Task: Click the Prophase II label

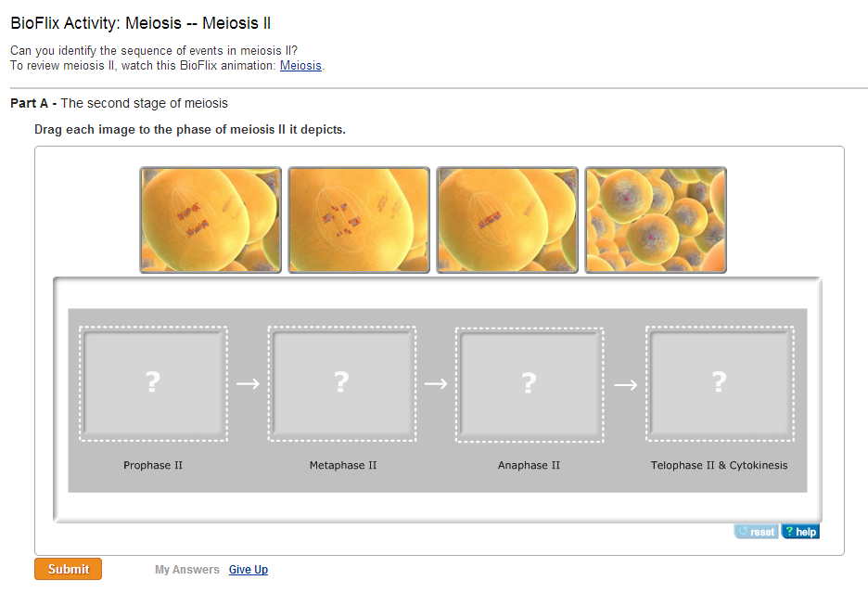Action: point(153,465)
